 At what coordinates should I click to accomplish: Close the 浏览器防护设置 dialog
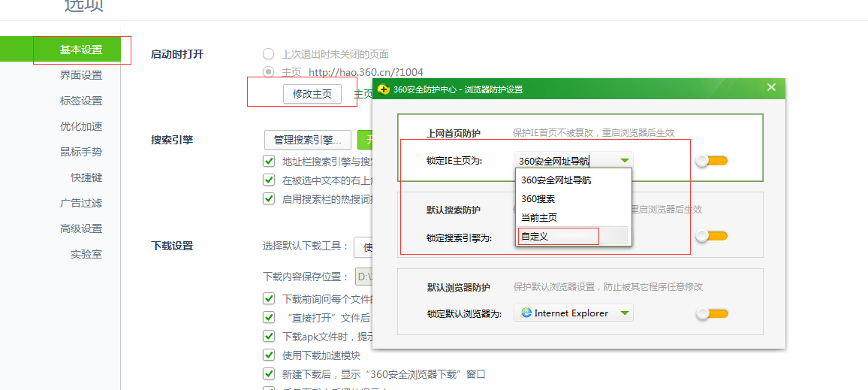[x=771, y=87]
